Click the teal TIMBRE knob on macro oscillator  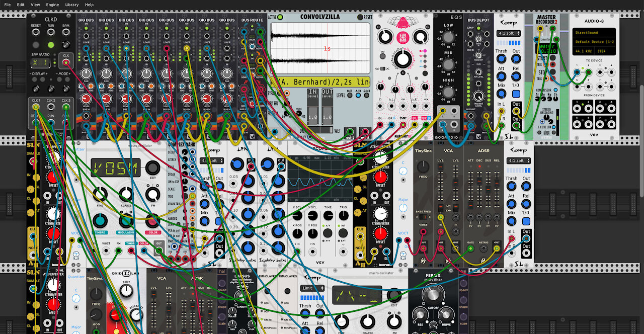click(100, 220)
